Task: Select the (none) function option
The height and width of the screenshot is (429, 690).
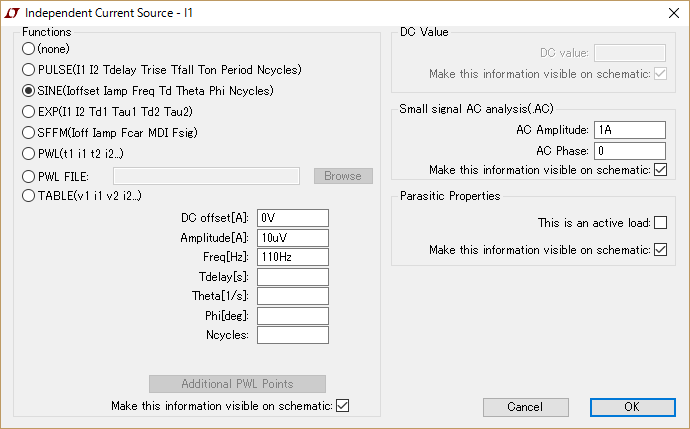Action: pyautogui.click(x=28, y=49)
